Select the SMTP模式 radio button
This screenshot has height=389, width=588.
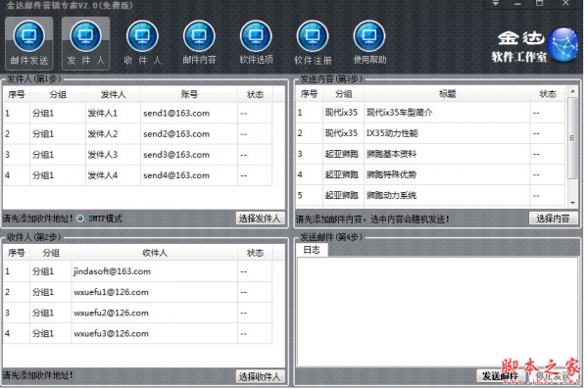(x=80, y=219)
